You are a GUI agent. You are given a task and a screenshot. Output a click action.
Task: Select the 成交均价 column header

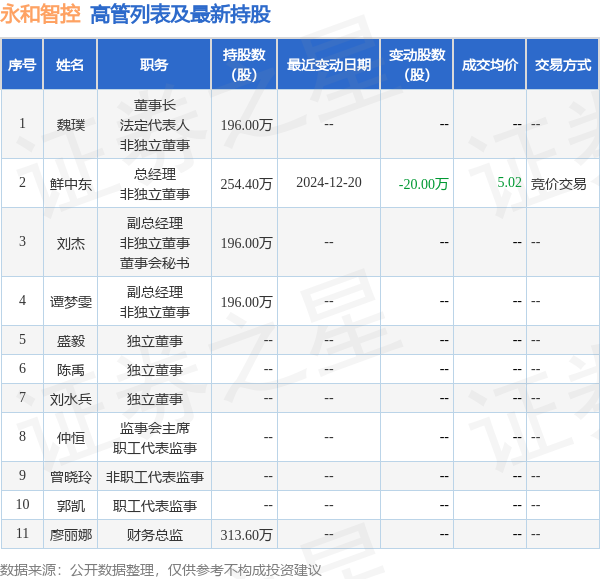pos(490,64)
